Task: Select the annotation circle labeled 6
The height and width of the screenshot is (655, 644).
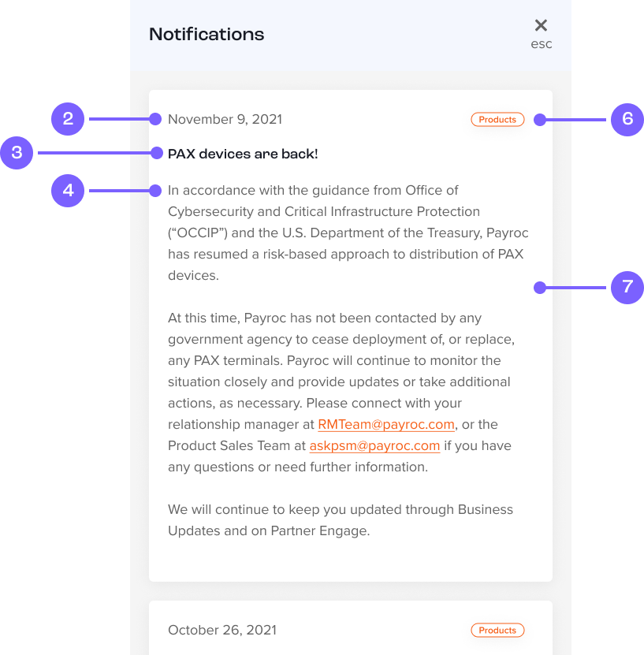Action: (x=627, y=120)
